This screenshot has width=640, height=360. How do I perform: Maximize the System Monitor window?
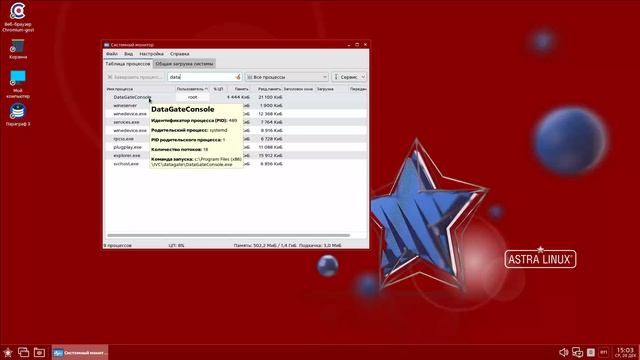(357, 44)
